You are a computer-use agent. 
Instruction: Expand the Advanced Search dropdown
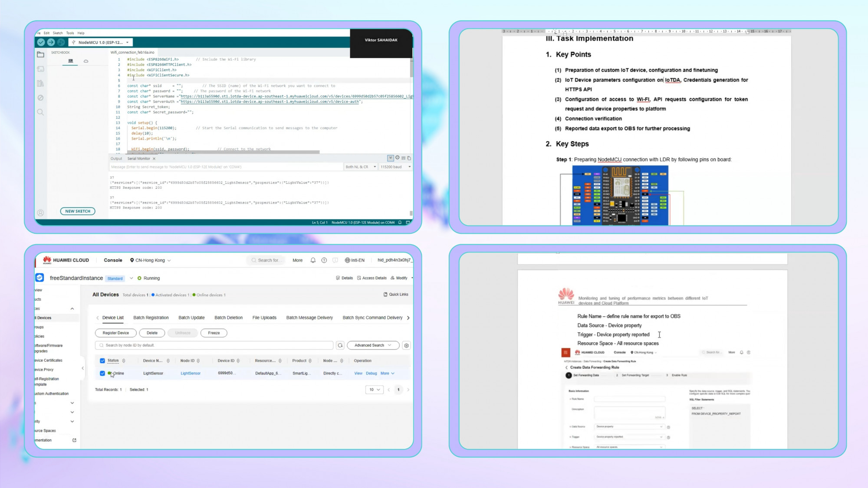click(x=373, y=345)
